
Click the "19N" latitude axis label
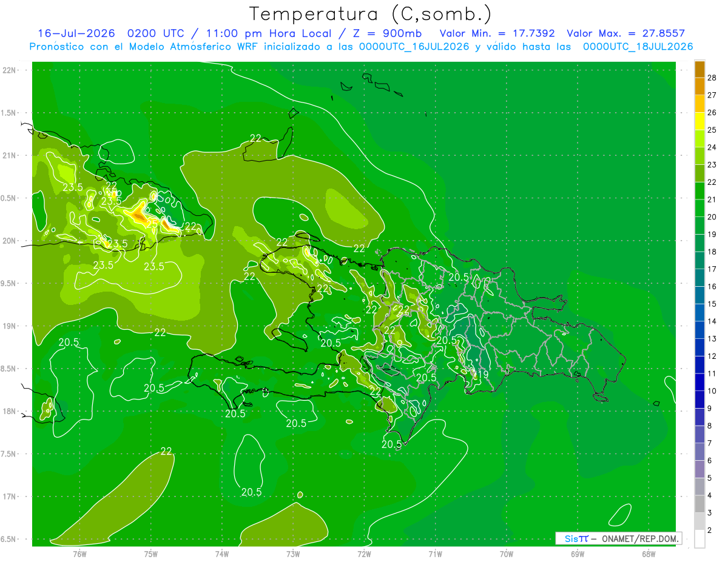[8, 326]
